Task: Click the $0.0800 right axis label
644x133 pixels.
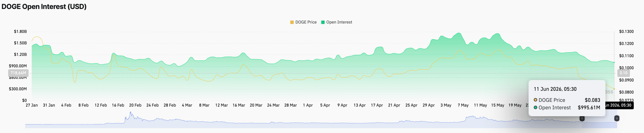Action: coord(626,92)
